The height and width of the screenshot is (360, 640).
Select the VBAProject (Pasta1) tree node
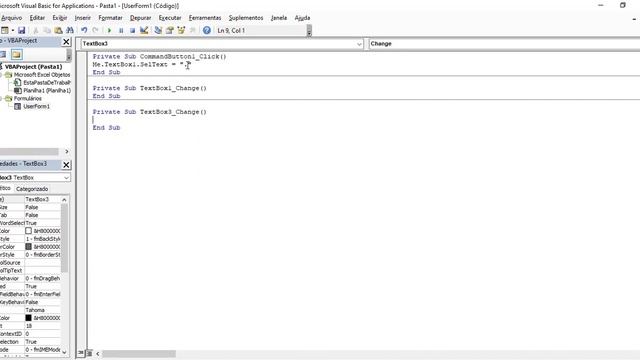tap(33, 67)
